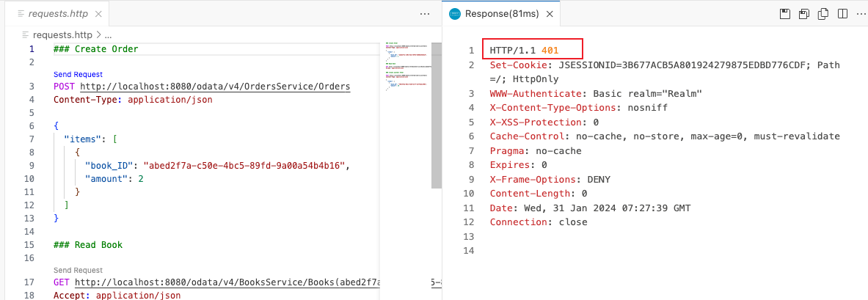Click the REST Client icon on the Response tab

455,14
